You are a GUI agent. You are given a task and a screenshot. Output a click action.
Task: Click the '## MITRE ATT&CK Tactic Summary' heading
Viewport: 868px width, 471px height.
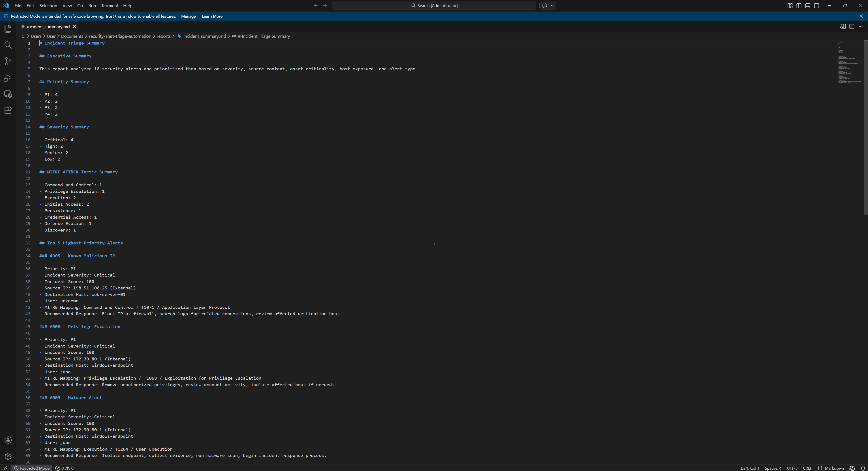(78, 172)
